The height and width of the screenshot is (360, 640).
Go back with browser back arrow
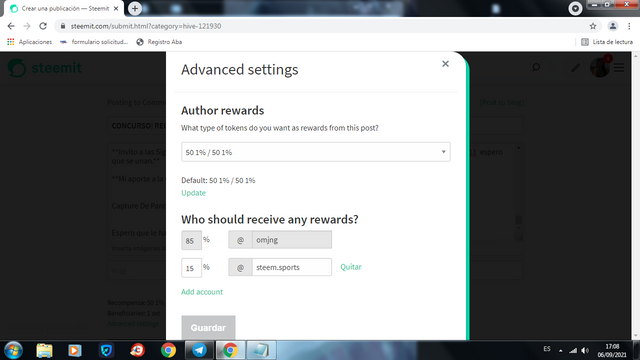pos(11,26)
